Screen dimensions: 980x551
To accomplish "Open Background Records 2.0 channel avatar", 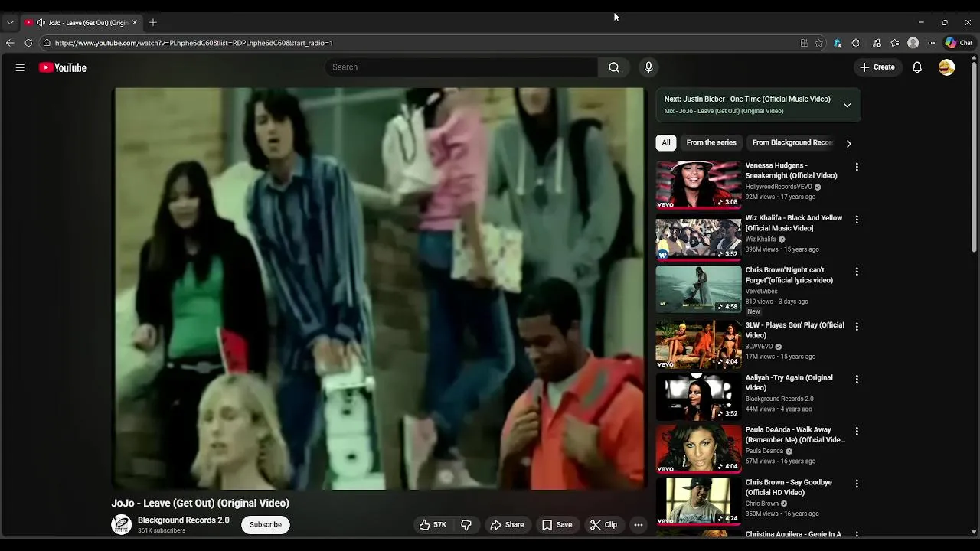I will tap(121, 524).
